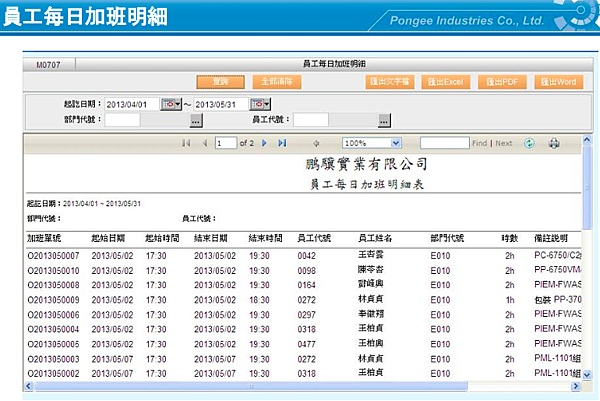This screenshot has height=401, width=600.
Task: Click the 全部清除 clear all button
Action: click(x=277, y=82)
